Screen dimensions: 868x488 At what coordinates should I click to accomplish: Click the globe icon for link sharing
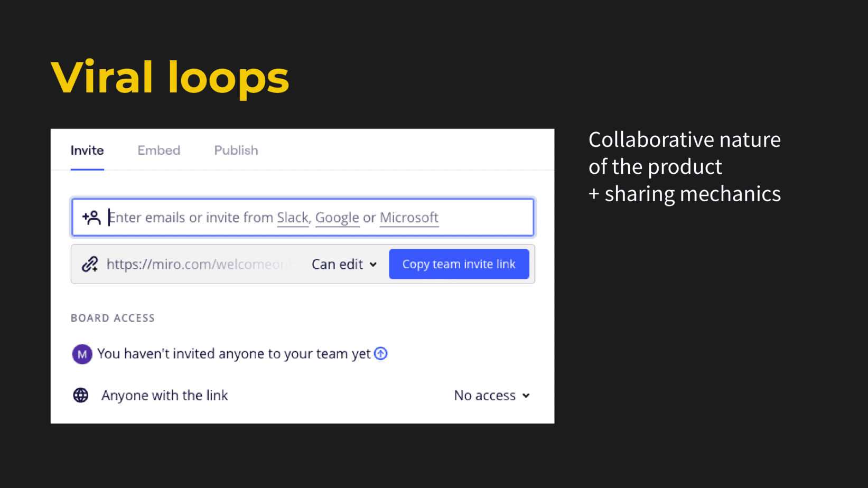pyautogui.click(x=80, y=395)
